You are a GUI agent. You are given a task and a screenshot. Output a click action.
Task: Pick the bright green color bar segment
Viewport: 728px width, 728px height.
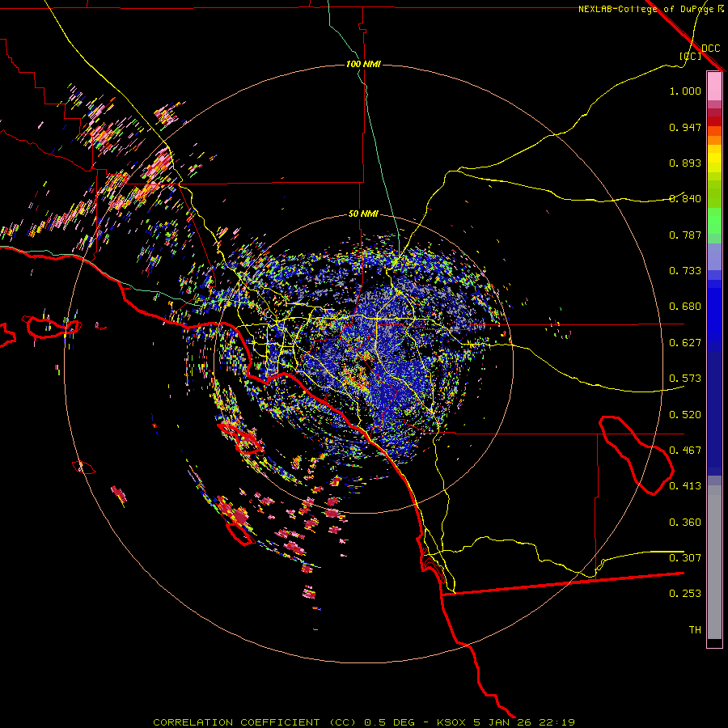714,221
